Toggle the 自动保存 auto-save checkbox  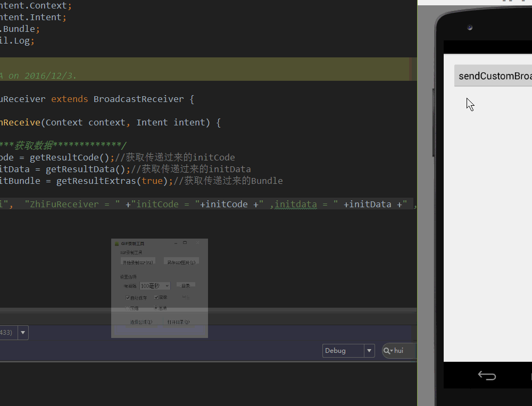pos(128,298)
